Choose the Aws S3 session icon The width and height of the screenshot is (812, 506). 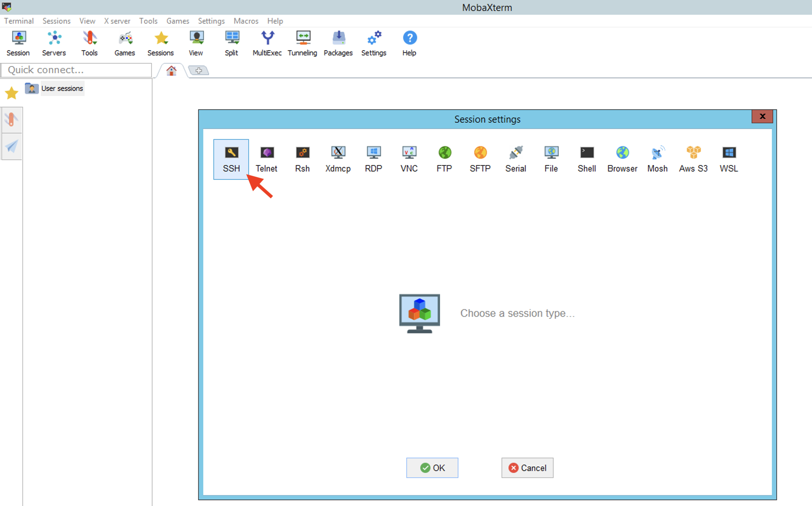(x=693, y=159)
